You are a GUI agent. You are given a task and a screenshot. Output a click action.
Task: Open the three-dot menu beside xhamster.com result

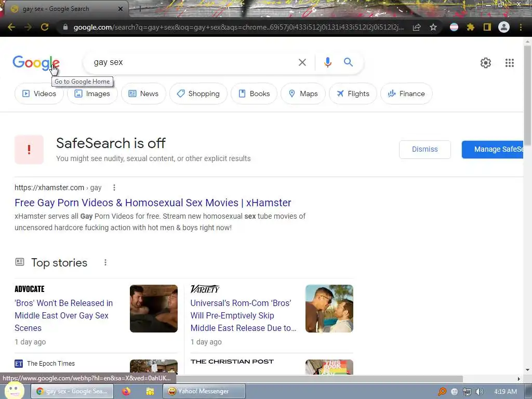pos(114,188)
